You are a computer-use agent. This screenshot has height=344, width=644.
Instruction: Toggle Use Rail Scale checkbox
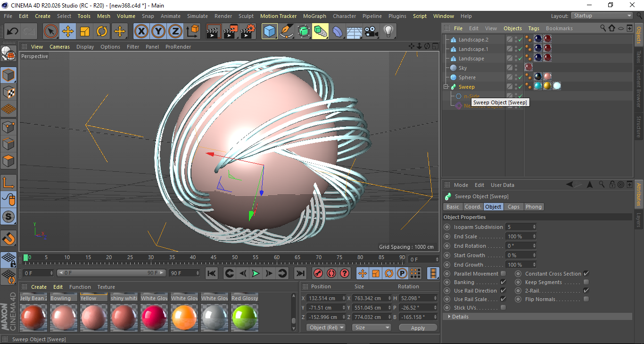click(x=503, y=299)
